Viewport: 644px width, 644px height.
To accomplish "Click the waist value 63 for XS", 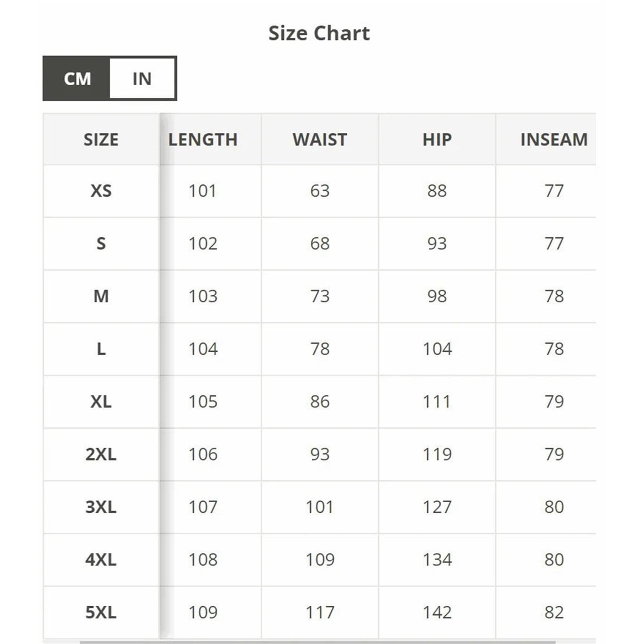I will pyautogui.click(x=320, y=191).
